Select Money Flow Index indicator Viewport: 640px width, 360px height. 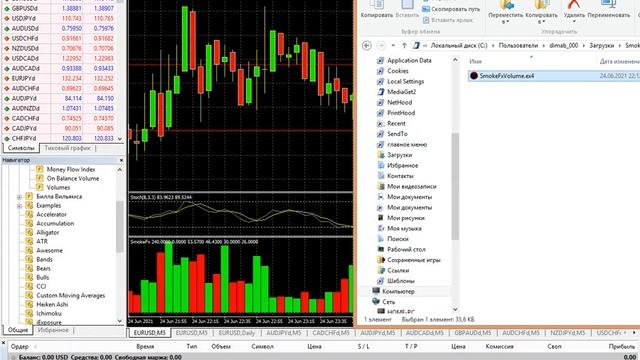tap(71, 169)
